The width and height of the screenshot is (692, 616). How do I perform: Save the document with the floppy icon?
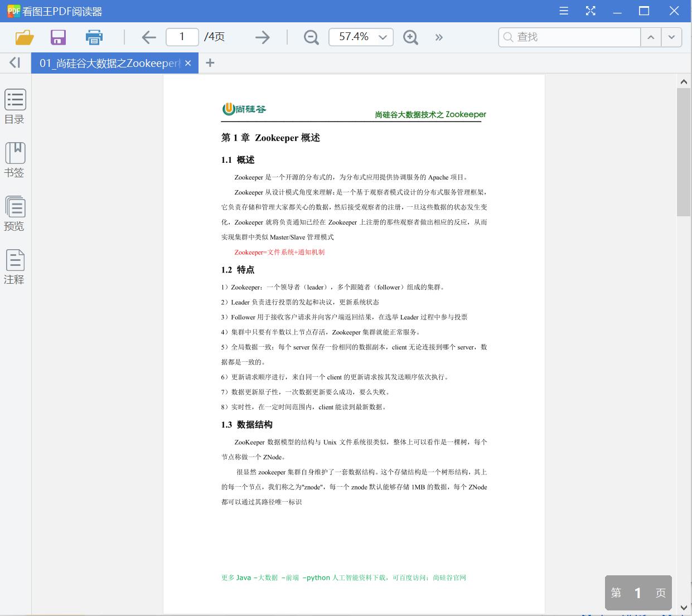tap(58, 37)
